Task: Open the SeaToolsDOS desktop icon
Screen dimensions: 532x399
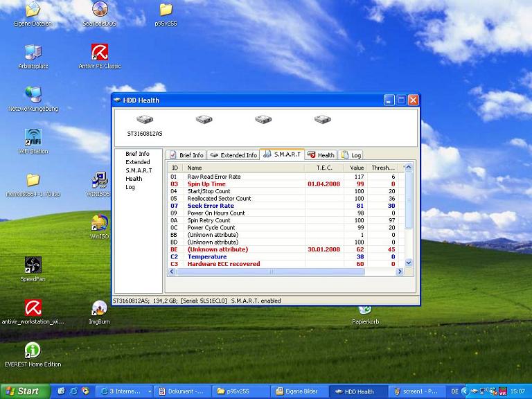Action: (x=100, y=14)
